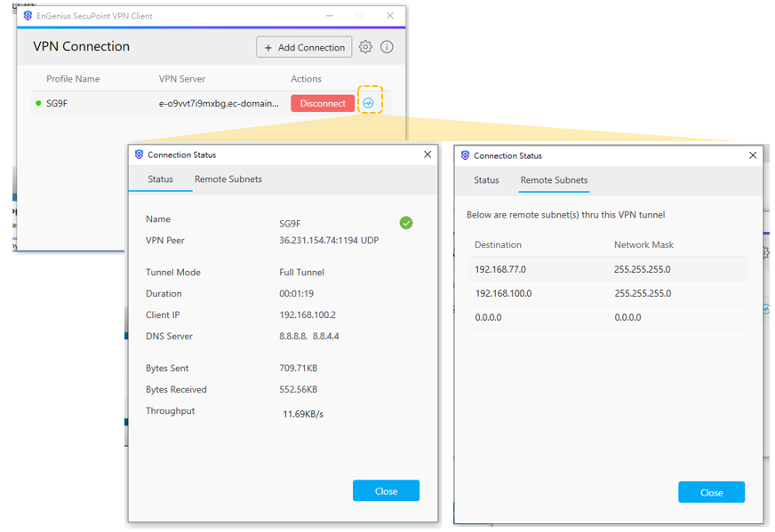The image size is (775, 532).
Task: Select Status tab in Tunnel Mode dialog
Action: pyautogui.click(x=160, y=179)
